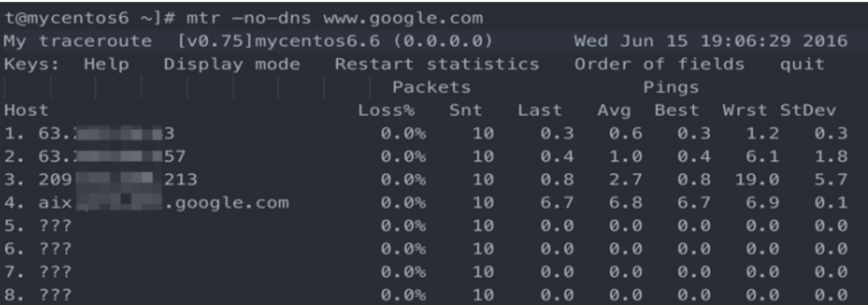Click the StDev column header

(808, 110)
